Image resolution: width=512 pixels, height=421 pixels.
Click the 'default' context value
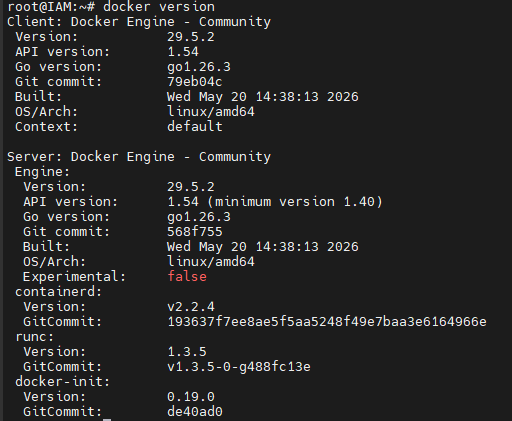click(195, 126)
